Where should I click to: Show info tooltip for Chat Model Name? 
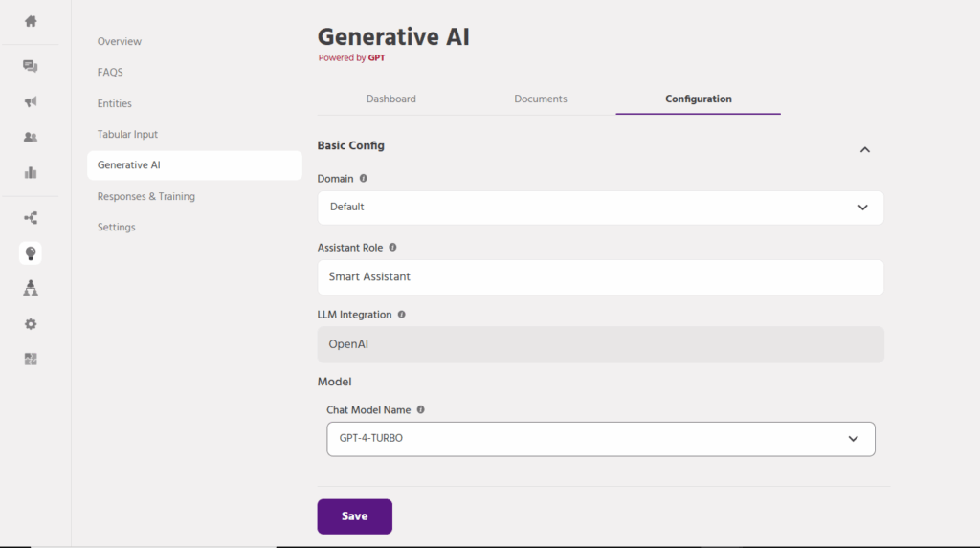pos(421,410)
